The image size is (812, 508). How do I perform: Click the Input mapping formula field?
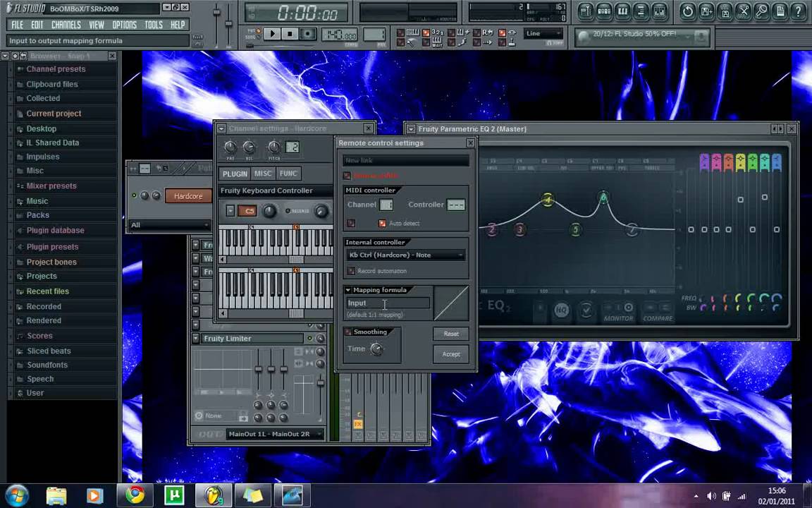click(388, 303)
